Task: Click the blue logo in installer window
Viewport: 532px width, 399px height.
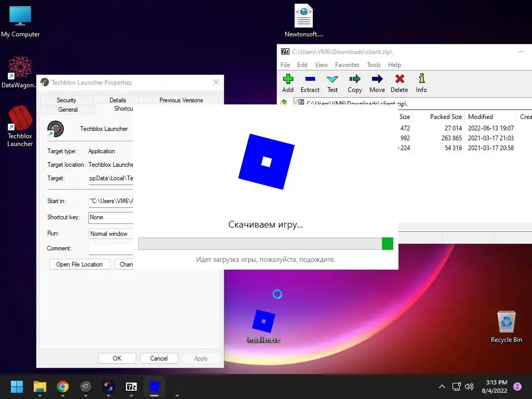Action: [267, 162]
